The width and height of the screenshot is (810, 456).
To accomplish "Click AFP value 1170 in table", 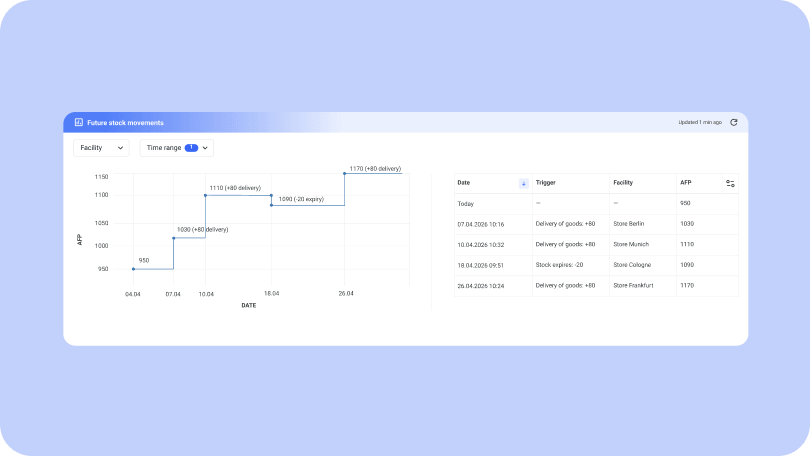I will pos(687,285).
